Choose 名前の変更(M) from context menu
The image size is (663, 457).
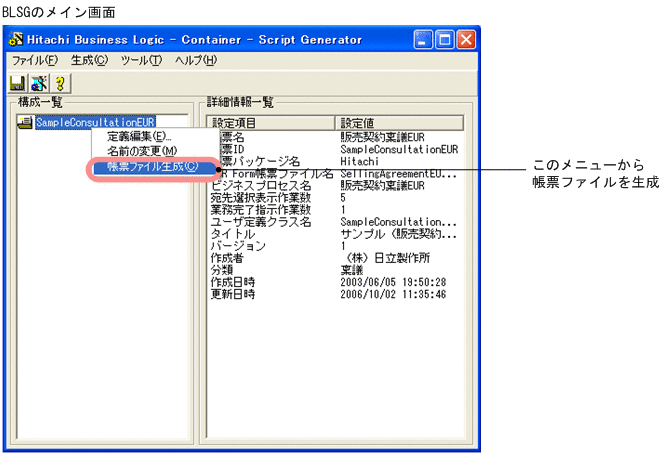click(142, 151)
